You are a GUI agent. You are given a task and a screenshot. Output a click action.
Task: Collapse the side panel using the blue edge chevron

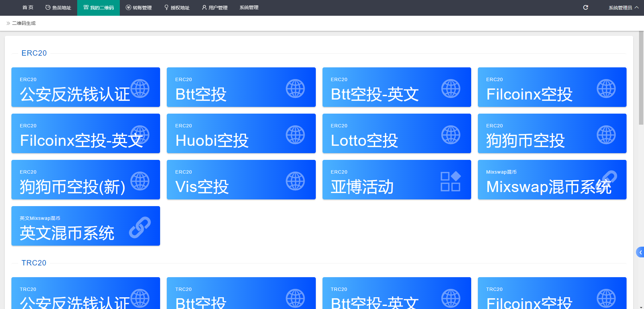click(x=640, y=252)
